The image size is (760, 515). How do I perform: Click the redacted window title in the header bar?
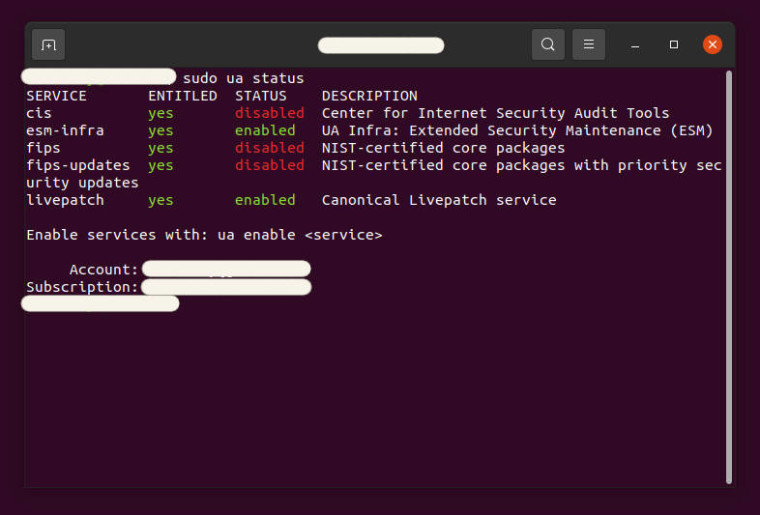[381, 45]
